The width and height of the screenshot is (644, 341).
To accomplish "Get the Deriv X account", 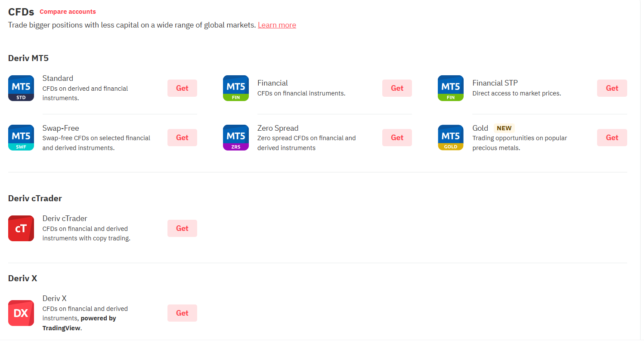I will pyautogui.click(x=182, y=313).
